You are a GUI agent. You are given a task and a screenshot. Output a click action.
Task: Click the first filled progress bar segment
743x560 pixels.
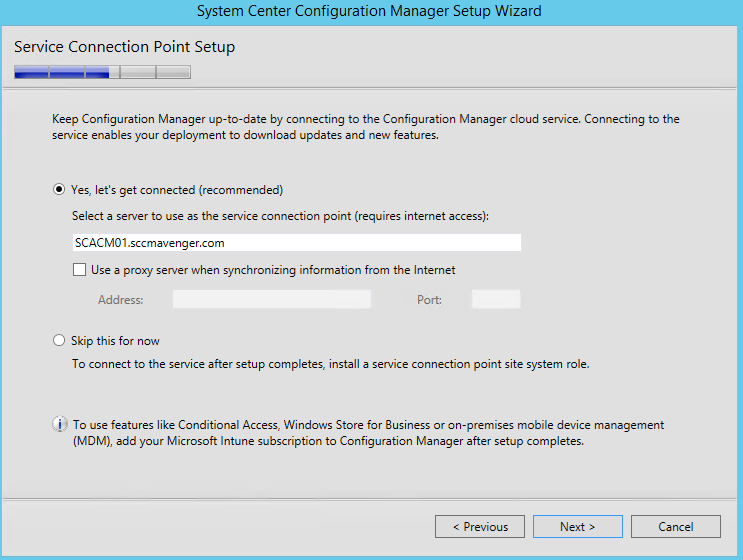(31, 72)
